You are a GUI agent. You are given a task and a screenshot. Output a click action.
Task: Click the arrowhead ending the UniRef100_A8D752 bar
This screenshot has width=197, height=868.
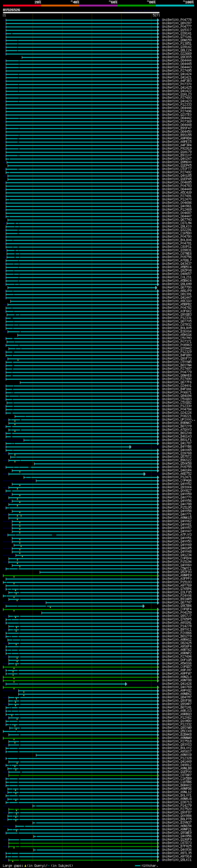point(144,474)
